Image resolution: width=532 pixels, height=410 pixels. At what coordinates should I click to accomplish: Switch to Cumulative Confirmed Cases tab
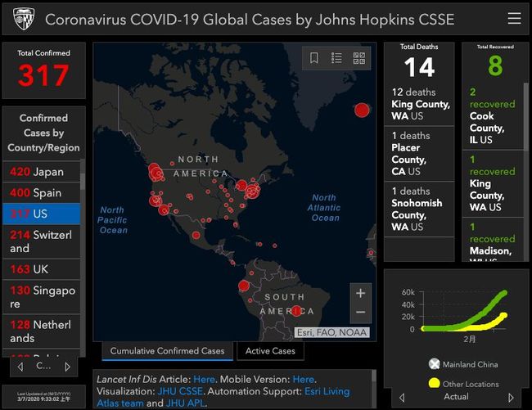(167, 350)
